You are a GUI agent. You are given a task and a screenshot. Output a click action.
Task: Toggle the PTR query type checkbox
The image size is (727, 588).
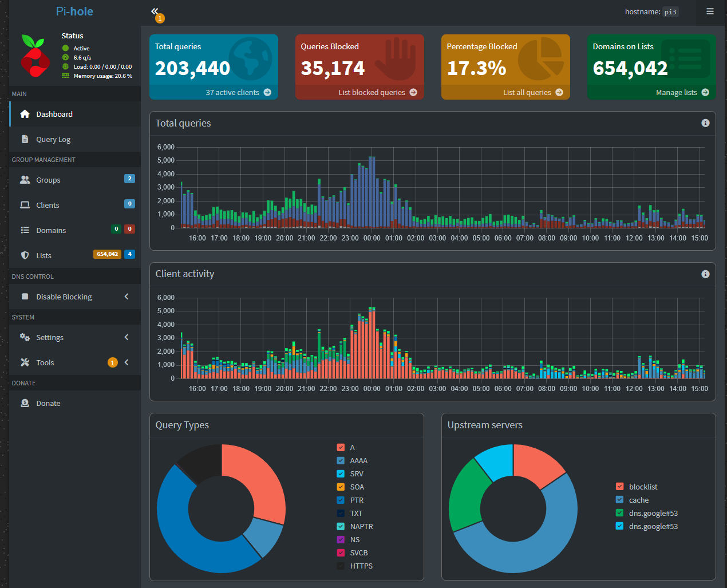point(341,500)
